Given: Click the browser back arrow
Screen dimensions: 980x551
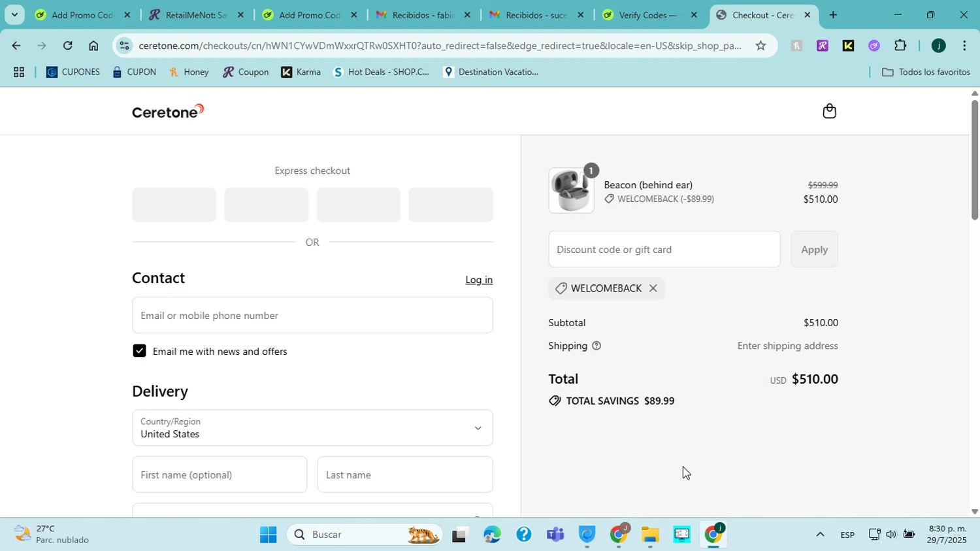Looking at the screenshot, I should click(x=16, y=46).
